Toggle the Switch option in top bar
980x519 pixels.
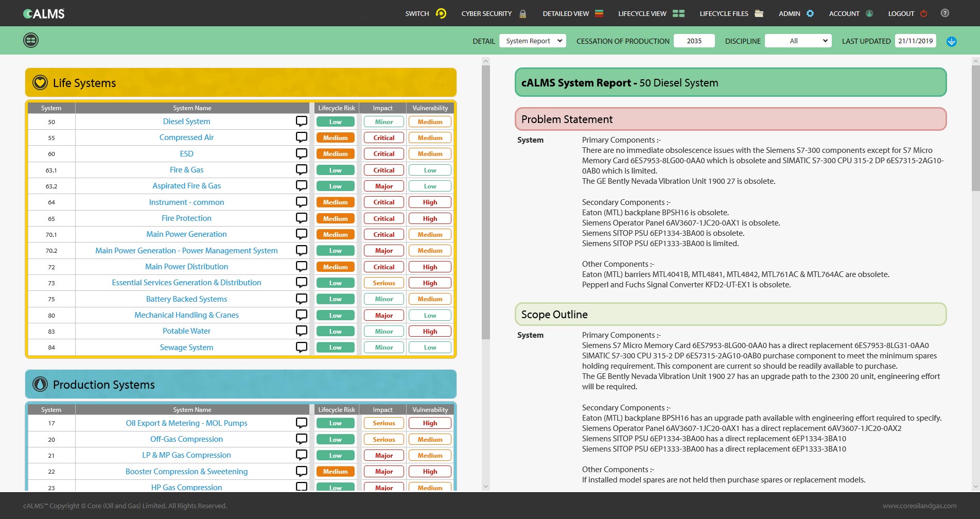(x=425, y=13)
